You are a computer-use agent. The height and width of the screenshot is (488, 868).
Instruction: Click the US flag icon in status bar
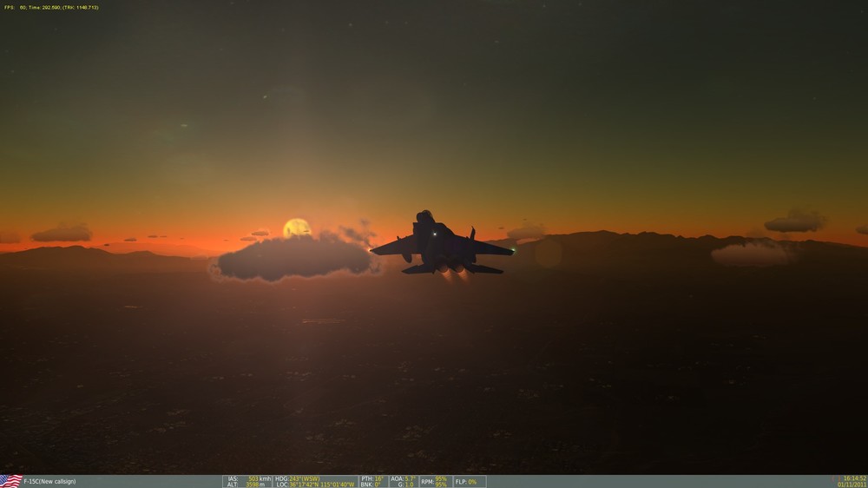[11, 481]
